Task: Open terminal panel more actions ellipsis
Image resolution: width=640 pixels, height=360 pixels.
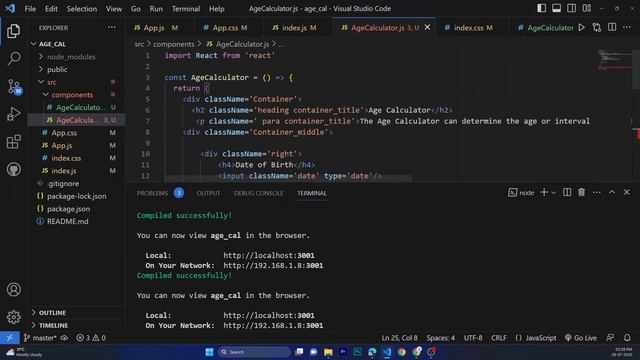Action: 597,192
